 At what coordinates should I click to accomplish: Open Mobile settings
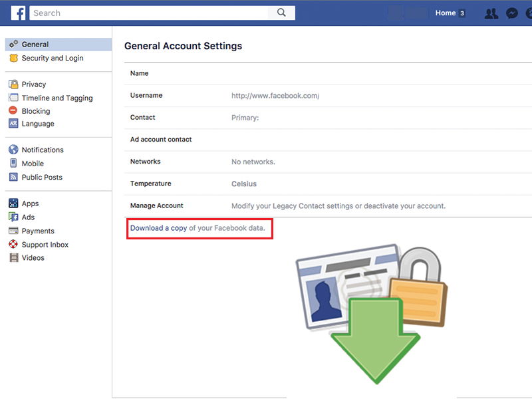[x=33, y=164]
